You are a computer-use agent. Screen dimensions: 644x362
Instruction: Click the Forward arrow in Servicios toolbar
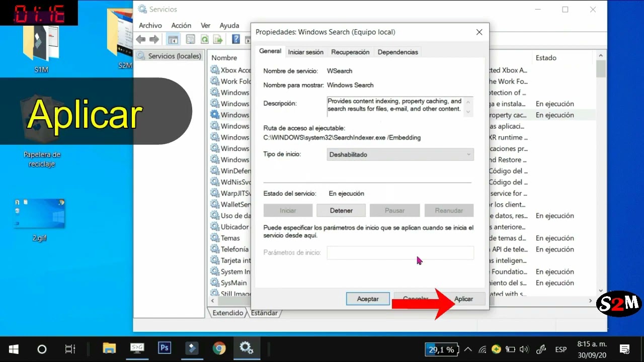click(154, 39)
